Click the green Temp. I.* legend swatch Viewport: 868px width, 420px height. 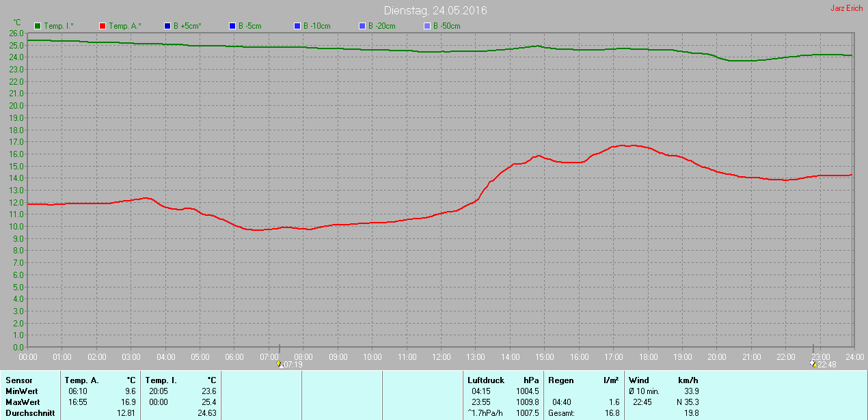[38, 26]
